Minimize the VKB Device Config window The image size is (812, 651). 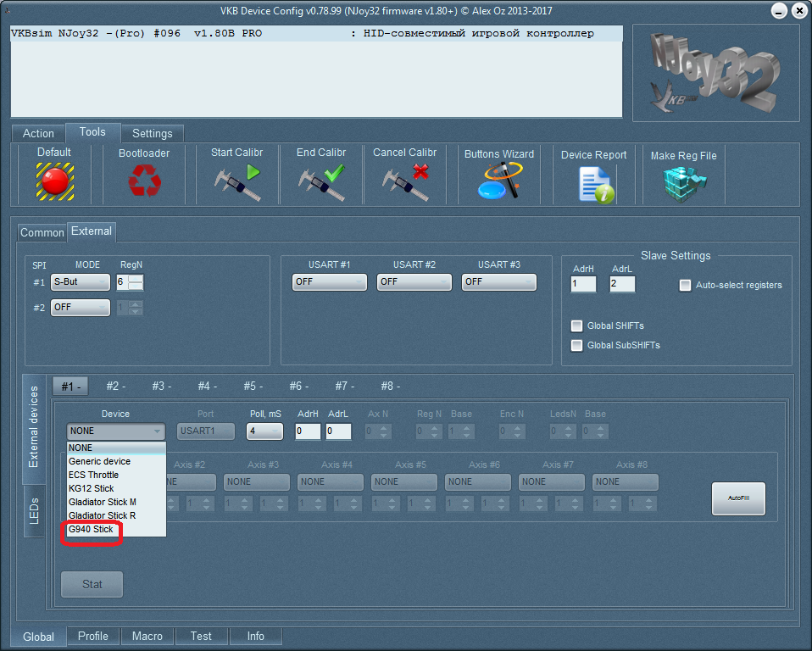pos(779,11)
